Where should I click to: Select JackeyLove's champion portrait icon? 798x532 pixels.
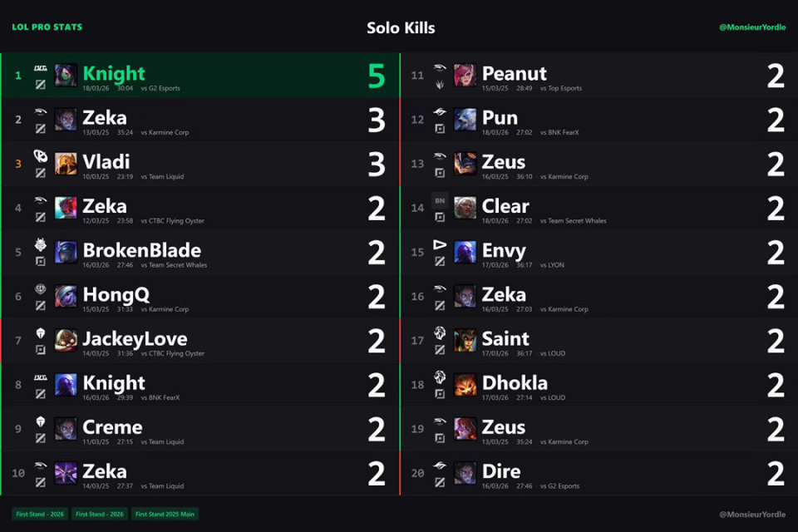click(x=66, y=340)
